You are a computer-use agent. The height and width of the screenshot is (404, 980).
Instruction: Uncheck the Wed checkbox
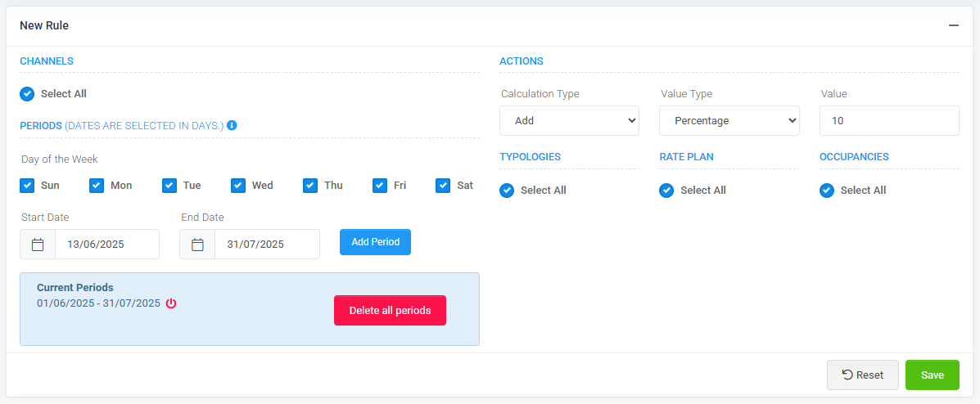(238, 186)
